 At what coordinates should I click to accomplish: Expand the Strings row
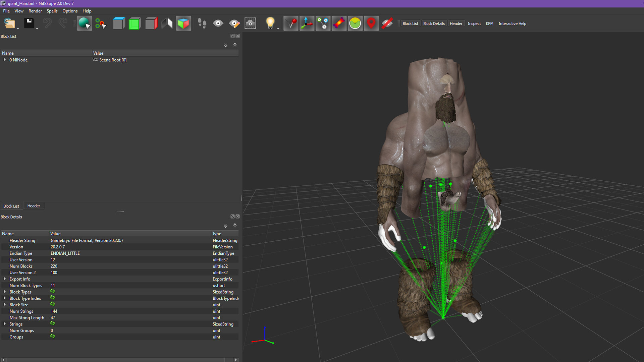5,324
